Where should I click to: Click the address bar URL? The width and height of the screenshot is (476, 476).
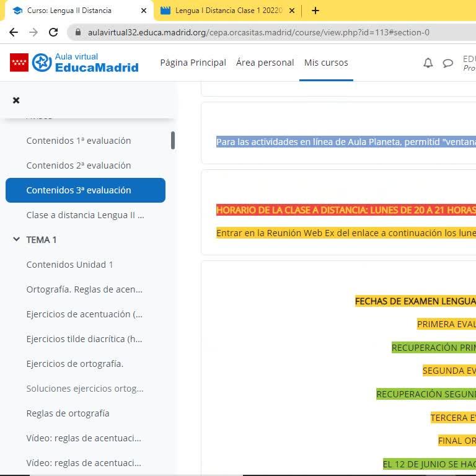pos(258,32)
